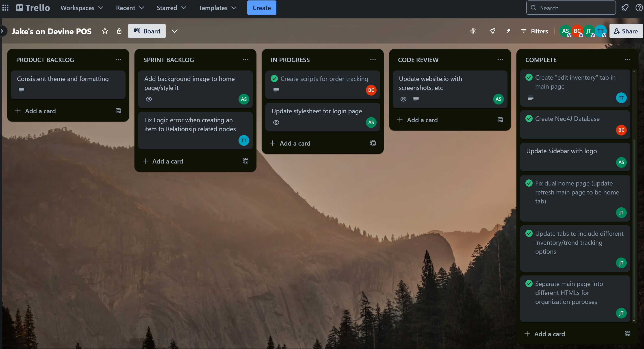Click the Search input field
Screen dimensions: 644x349
pos(571,8)
